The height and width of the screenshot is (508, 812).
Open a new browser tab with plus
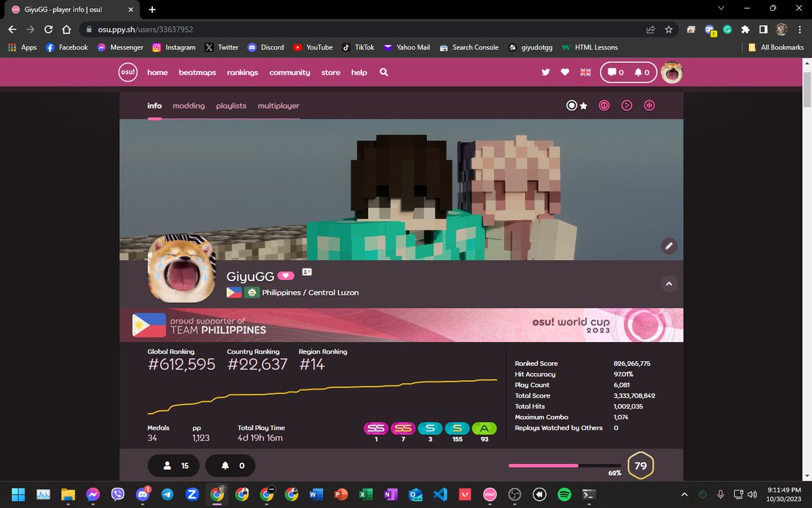click(x=152, y=9)
